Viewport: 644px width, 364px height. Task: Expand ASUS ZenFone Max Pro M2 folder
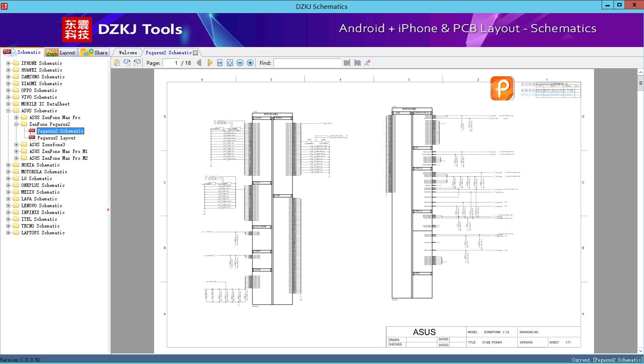[x=16, y=158]
